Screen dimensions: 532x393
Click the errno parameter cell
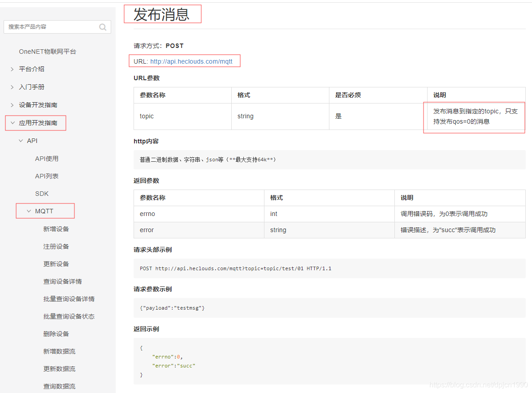(199, 214)
